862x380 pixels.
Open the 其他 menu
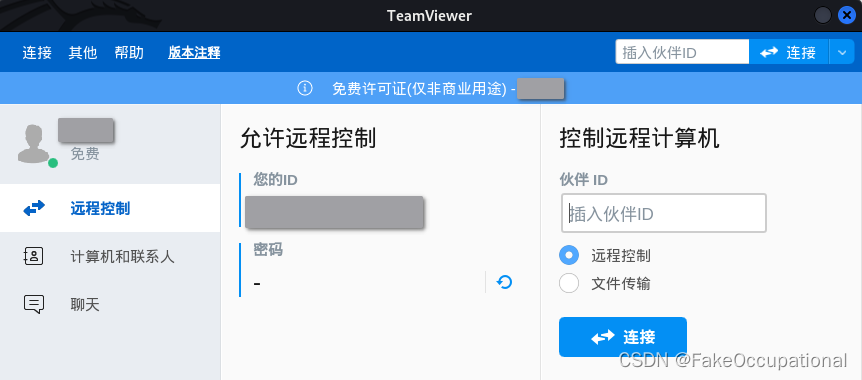click(83, 53)
